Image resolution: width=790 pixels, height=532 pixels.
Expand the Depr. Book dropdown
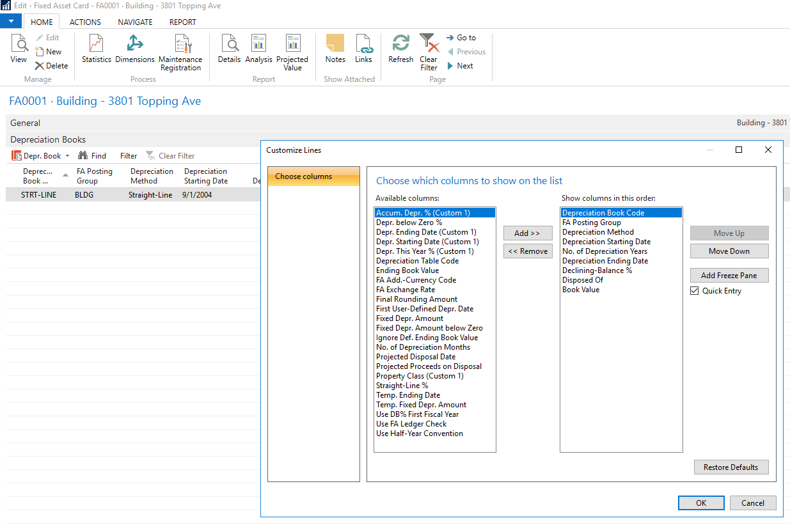68,156
